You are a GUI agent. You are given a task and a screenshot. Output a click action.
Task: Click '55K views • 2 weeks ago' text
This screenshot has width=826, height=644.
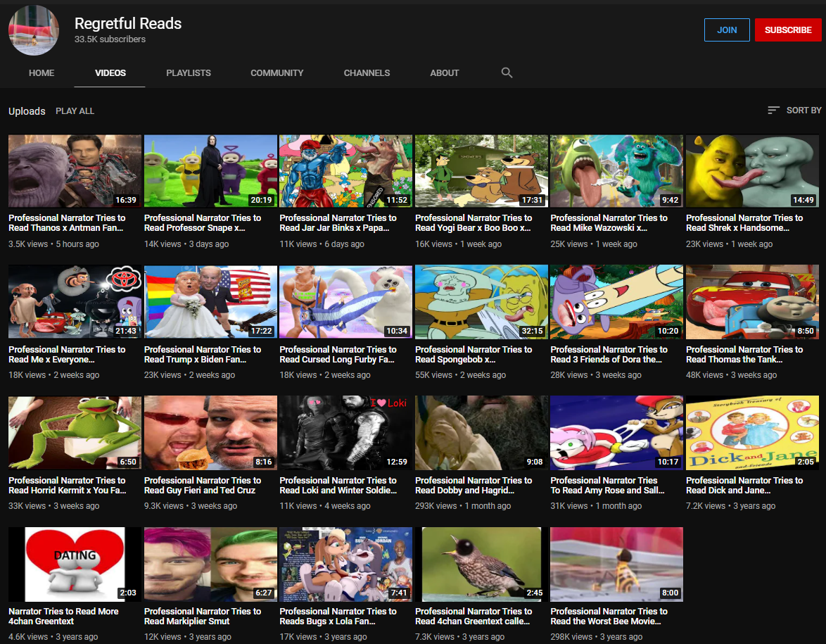[x=460, y=375]
